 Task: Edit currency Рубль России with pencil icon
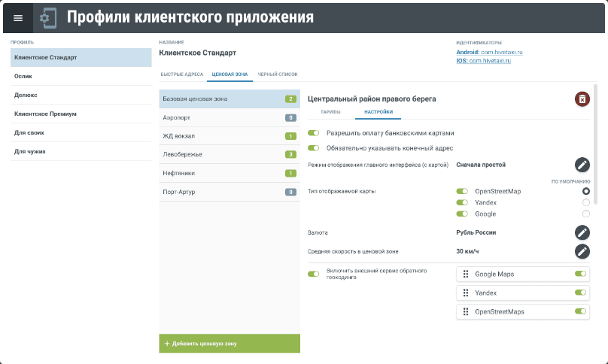582,232
